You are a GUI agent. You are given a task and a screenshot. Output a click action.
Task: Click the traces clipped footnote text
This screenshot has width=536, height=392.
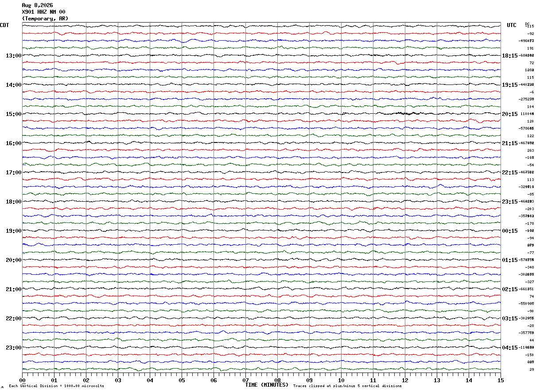[347, 386]
